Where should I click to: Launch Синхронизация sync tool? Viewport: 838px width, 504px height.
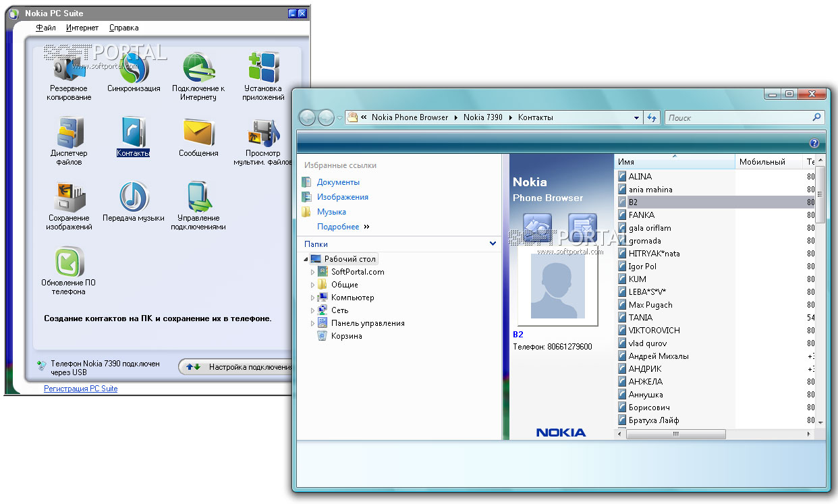[x=134, y=69]
